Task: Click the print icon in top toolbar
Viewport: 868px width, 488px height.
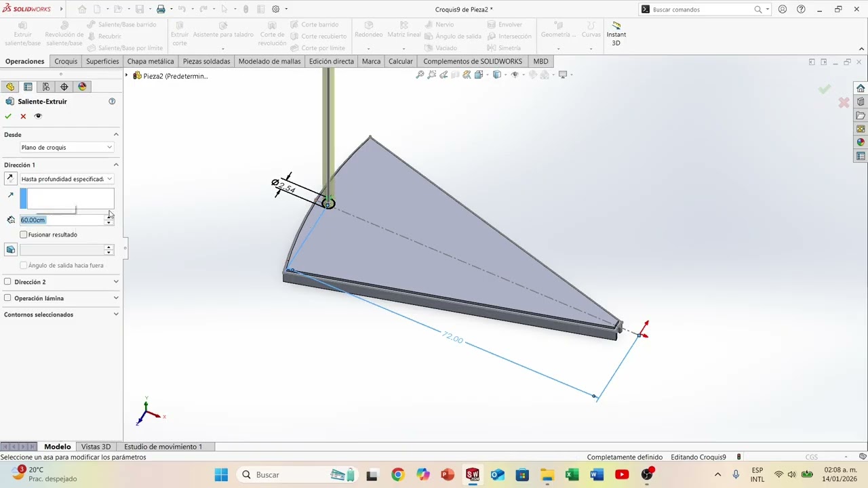Action: (x=161, y=9)
